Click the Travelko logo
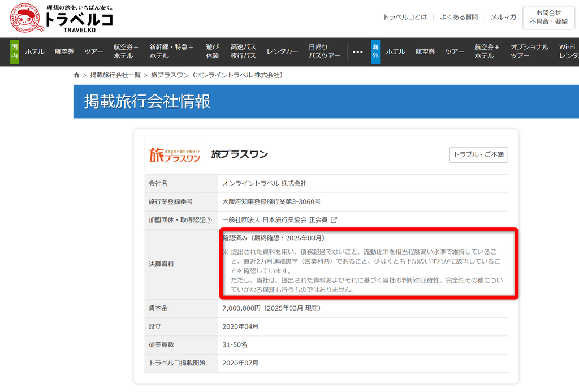 pyautogui.click(x=62, y=18)
